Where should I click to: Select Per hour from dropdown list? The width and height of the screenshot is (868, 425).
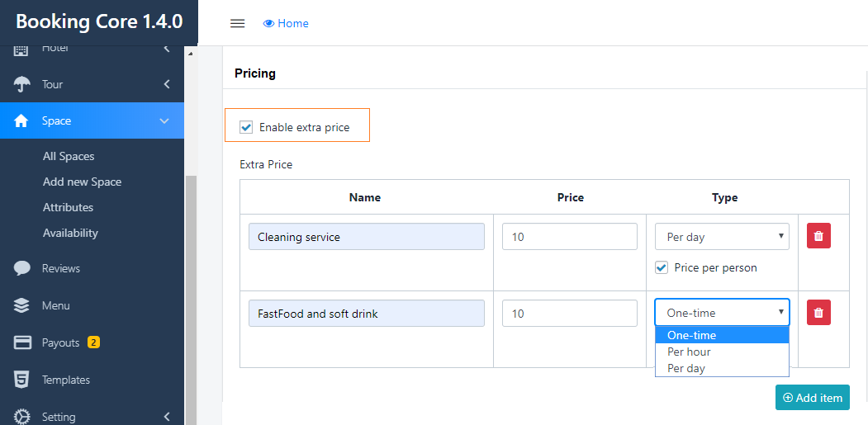(x=689, y=352)
